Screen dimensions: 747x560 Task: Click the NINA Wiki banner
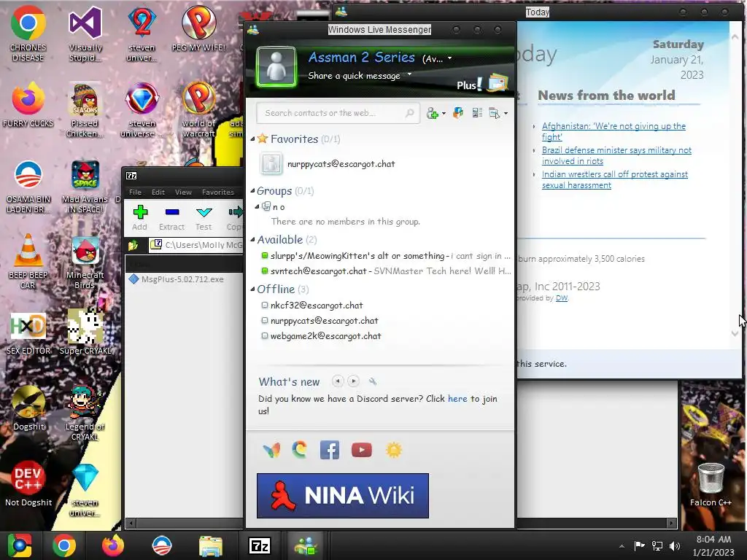(343, 496)
